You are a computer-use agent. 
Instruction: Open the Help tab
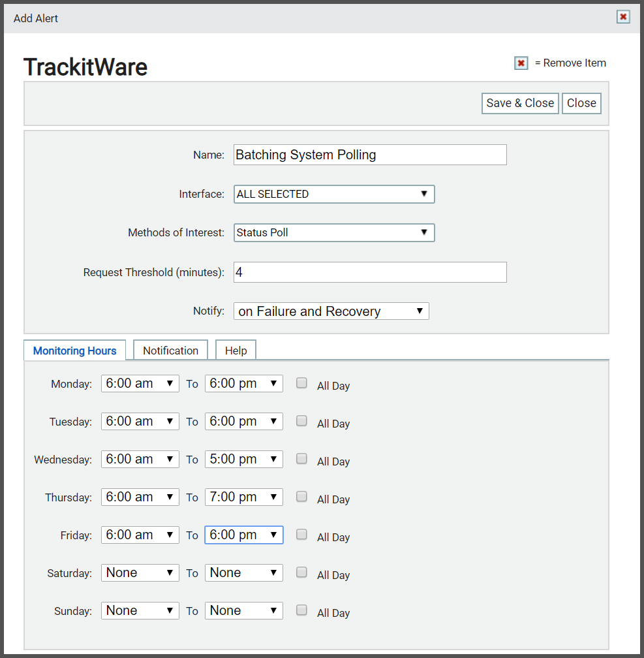pyautogui.click(x=236, y=351)
